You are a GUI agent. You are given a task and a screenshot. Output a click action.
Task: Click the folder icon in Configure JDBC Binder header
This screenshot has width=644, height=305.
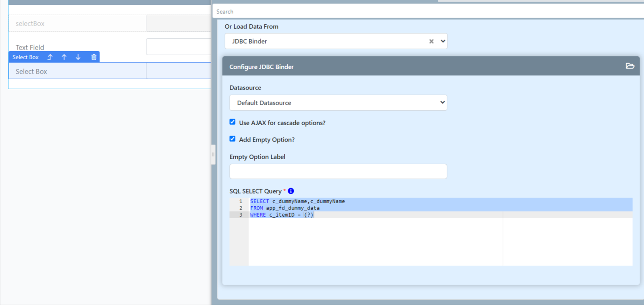click(x=630, y=66)
